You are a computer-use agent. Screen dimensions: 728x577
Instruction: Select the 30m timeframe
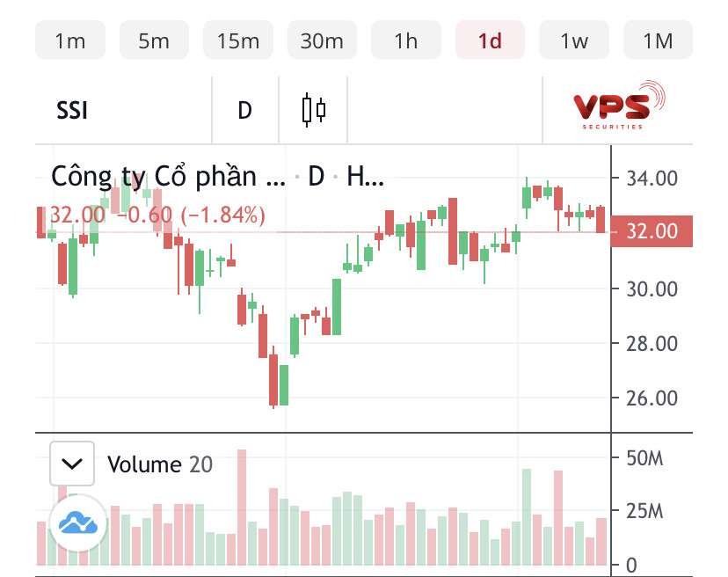(322, 40)
